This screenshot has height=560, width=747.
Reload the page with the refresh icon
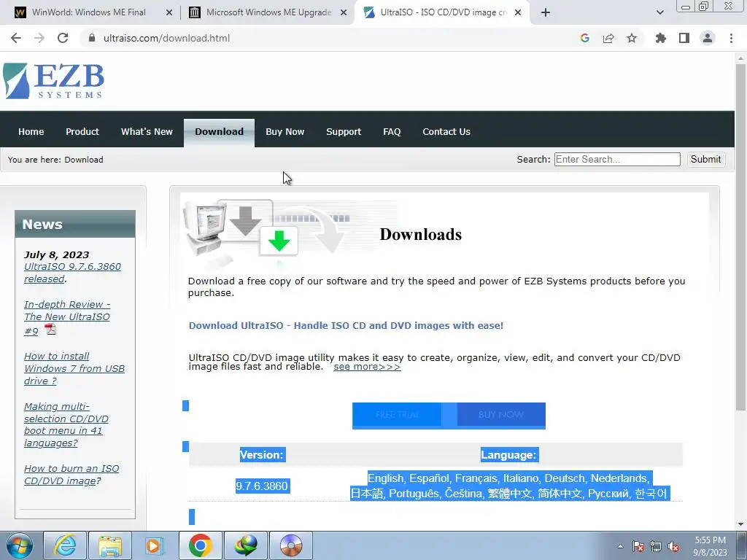(x=63, y=38)
